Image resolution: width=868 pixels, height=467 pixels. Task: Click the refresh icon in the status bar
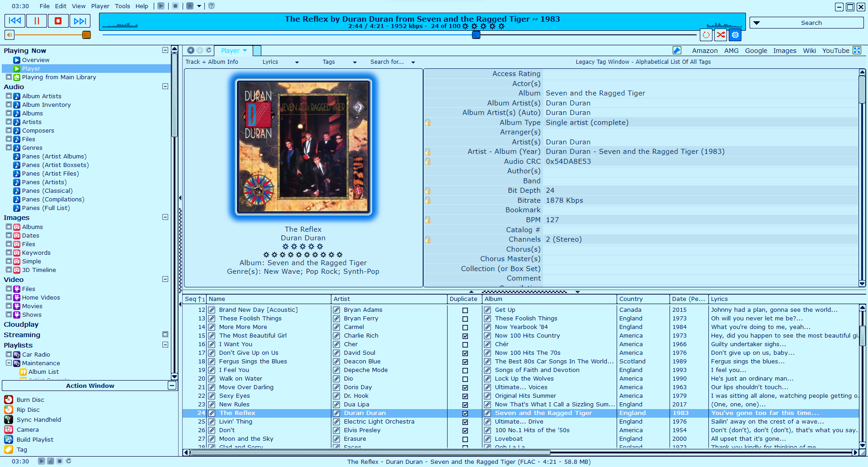[x=69, y=461]
